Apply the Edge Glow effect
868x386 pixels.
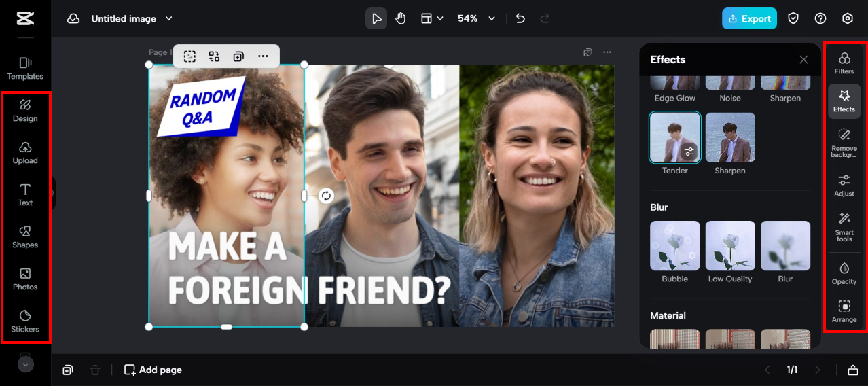point(675,83)
